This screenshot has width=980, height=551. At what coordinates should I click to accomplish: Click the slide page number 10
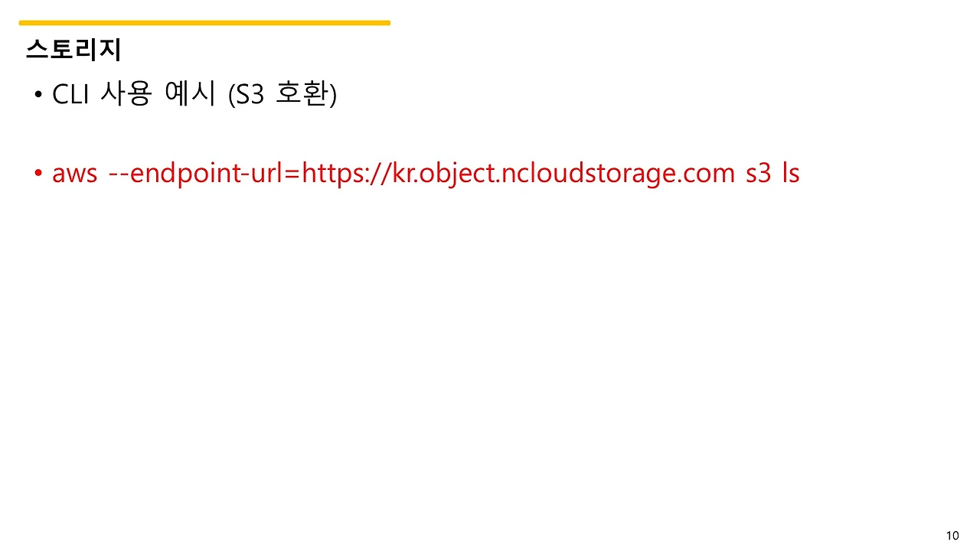tap(952, 536)
